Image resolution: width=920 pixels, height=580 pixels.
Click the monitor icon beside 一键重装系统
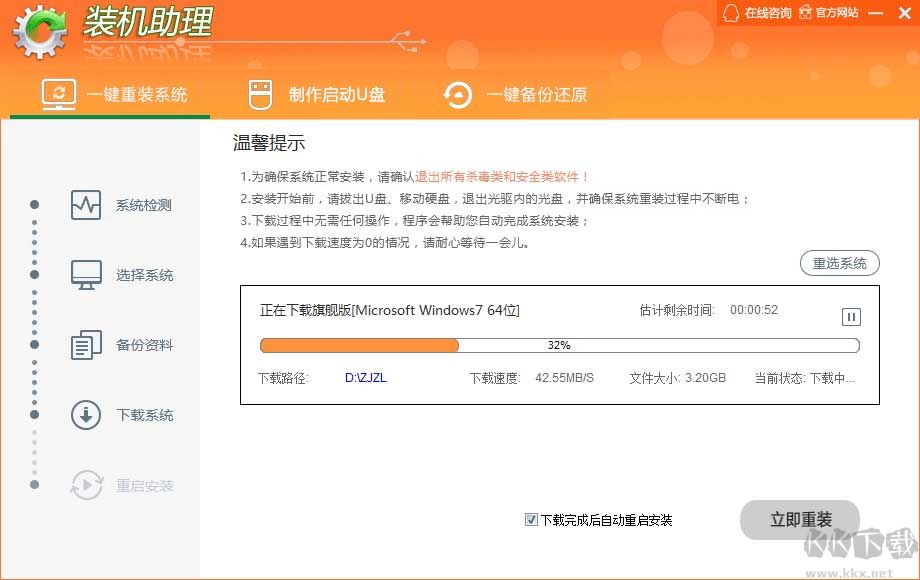60,93
